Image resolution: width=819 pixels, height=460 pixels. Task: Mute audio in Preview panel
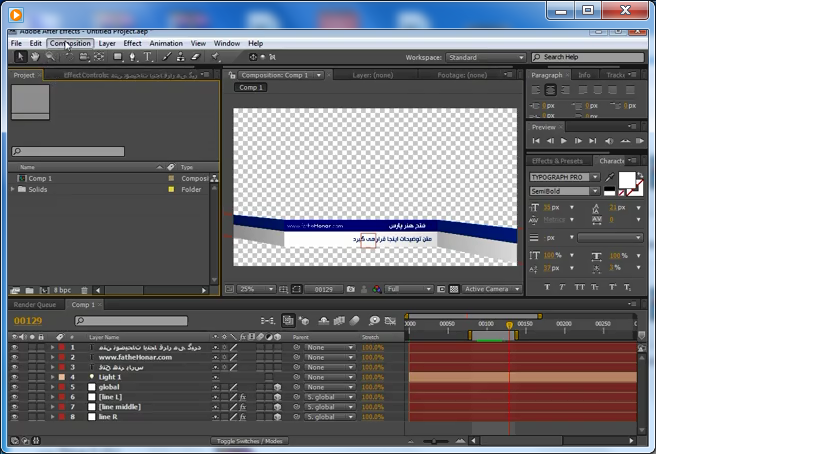pos(609,141)
